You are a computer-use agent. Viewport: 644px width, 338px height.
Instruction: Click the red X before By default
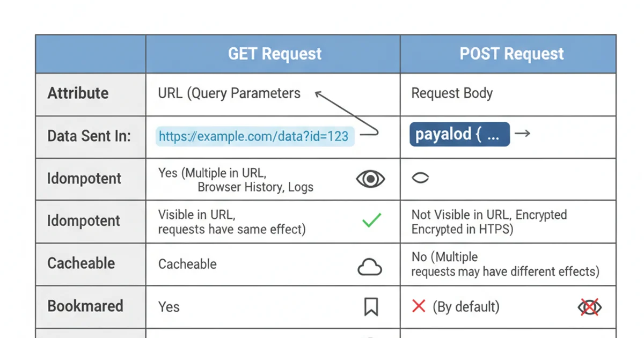point(419,306)
